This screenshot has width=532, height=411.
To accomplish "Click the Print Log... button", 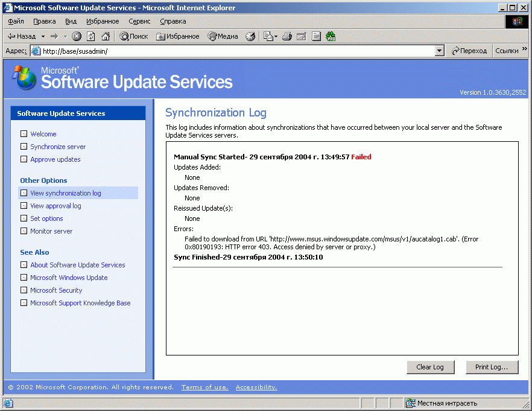I will (492, 367).
